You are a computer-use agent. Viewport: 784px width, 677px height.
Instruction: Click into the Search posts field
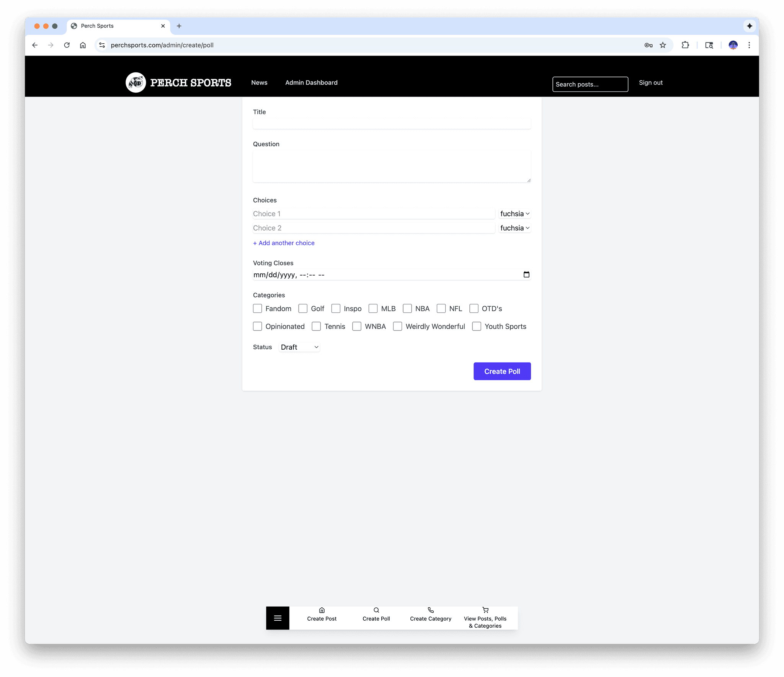[x=590, y=84]
